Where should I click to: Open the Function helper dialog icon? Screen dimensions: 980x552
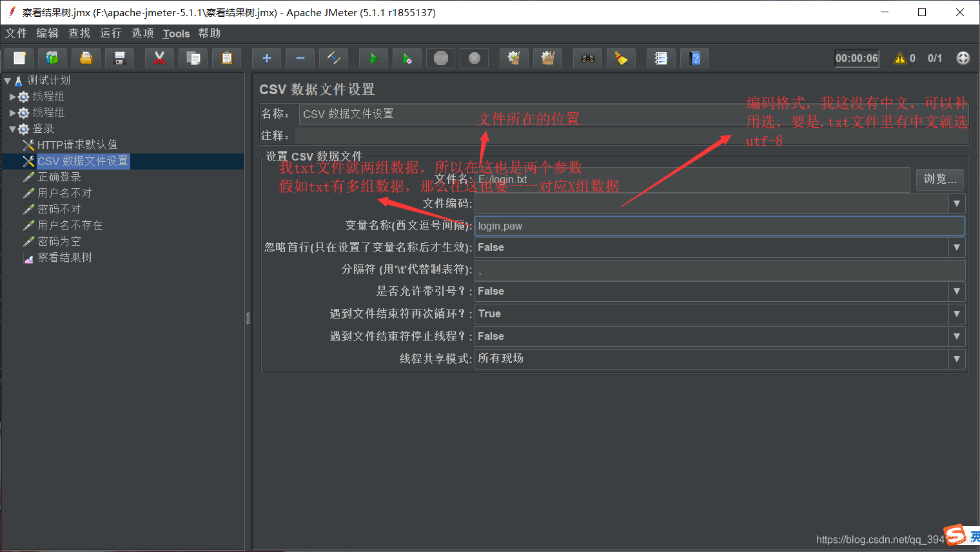661,58
